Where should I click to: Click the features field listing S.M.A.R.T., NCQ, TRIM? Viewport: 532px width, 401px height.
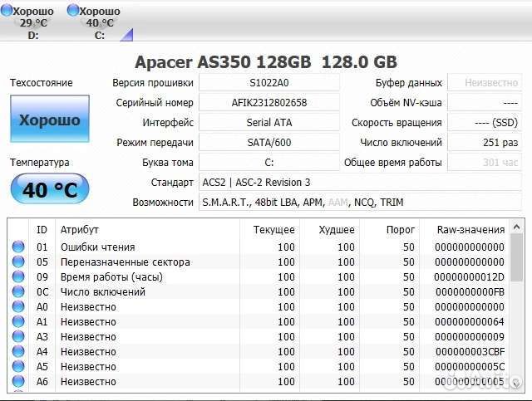click(360, 203)
